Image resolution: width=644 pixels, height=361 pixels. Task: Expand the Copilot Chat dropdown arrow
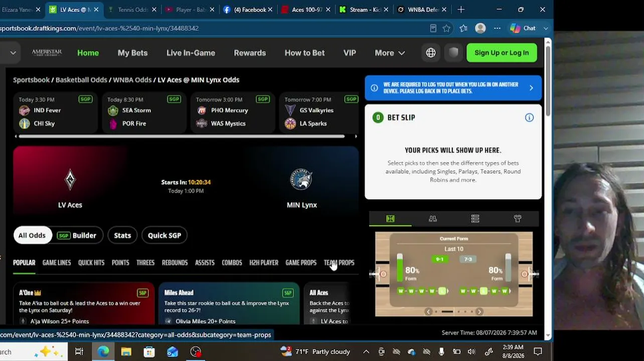point(546,28)
